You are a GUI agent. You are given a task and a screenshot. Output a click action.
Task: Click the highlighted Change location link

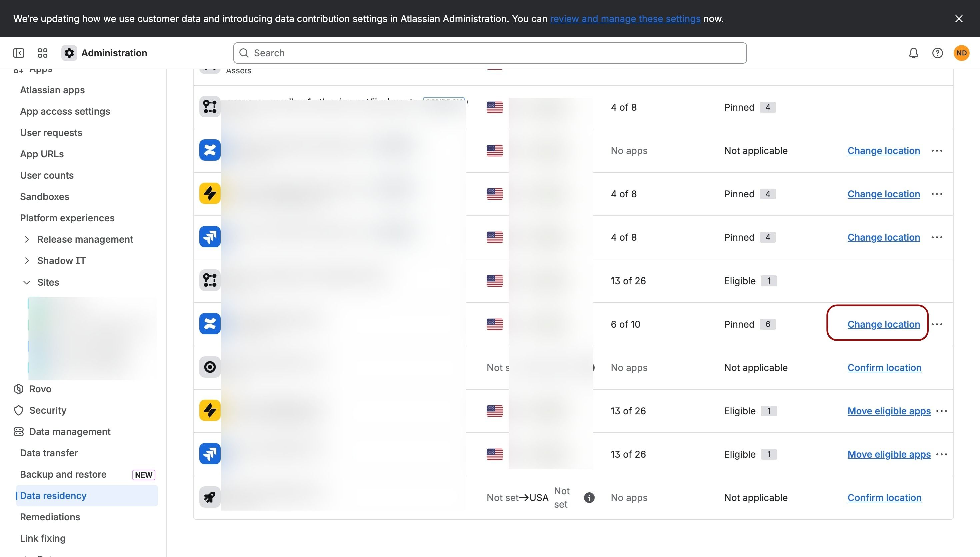(x=883, y=324)
